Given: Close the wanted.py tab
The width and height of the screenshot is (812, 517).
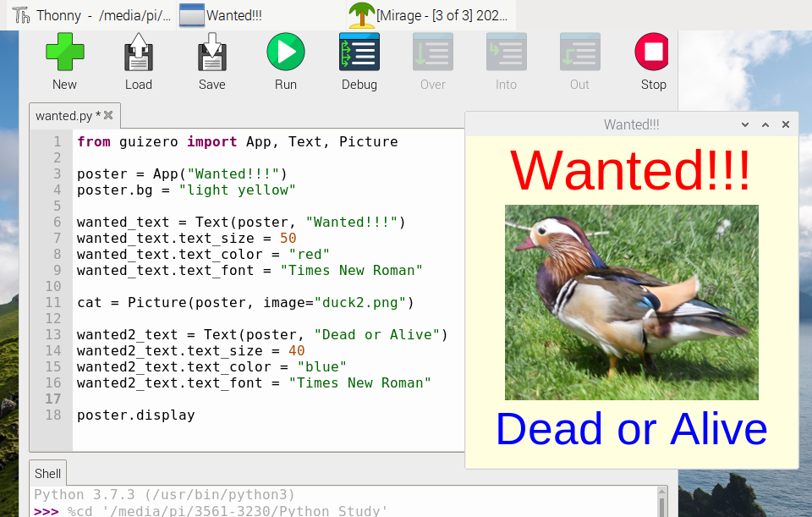Looking at the screenshot, I should click(x=108, y=115).
